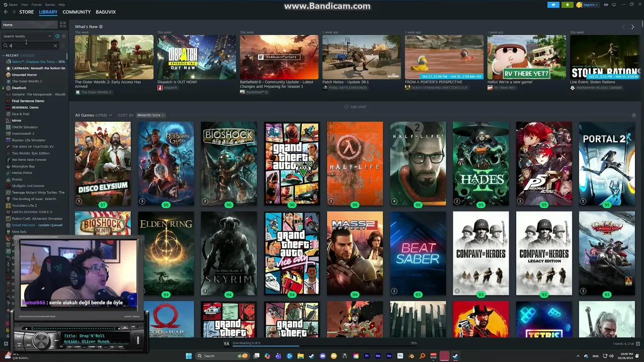The image size is (644, 362).
Task: Clear the library search field
Action: pyautogui.click(x=55, y=46)
